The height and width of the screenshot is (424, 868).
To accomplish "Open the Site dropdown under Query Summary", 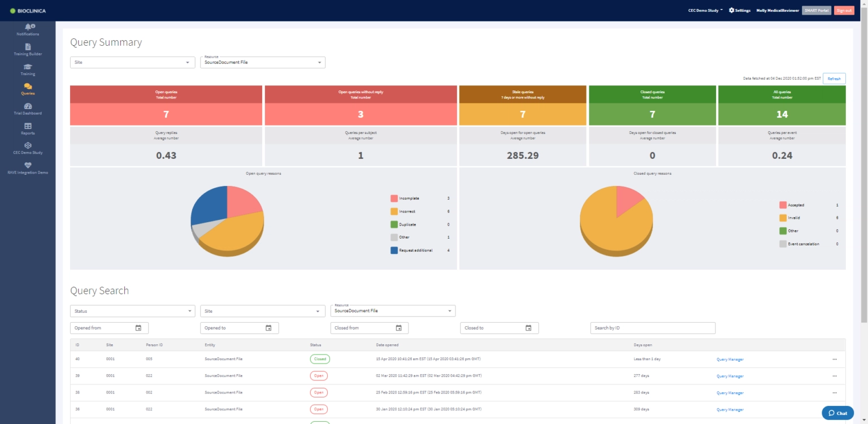I will (132, 62).
